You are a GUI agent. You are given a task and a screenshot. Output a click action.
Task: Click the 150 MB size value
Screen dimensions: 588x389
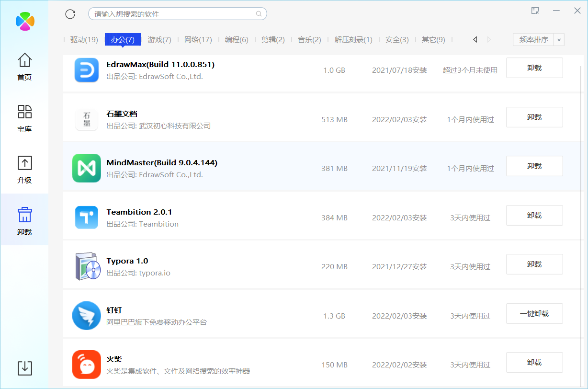334,365
